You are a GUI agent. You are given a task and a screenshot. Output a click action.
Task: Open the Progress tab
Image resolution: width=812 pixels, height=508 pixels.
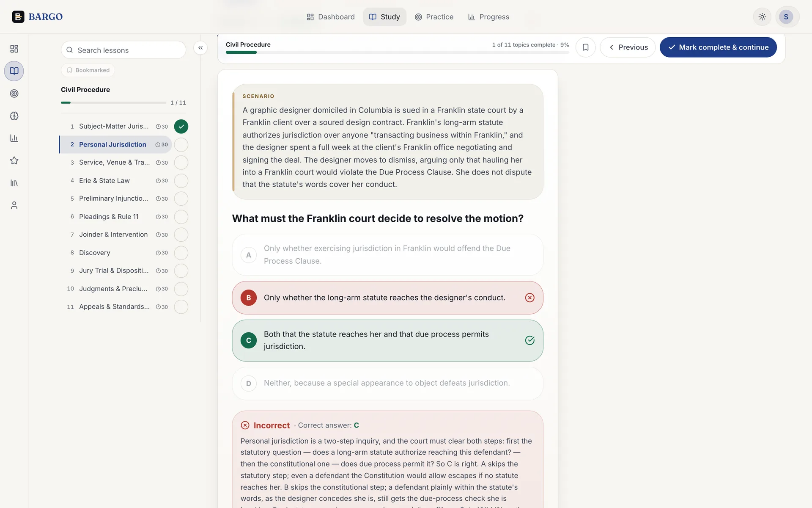tap(488, 17)
